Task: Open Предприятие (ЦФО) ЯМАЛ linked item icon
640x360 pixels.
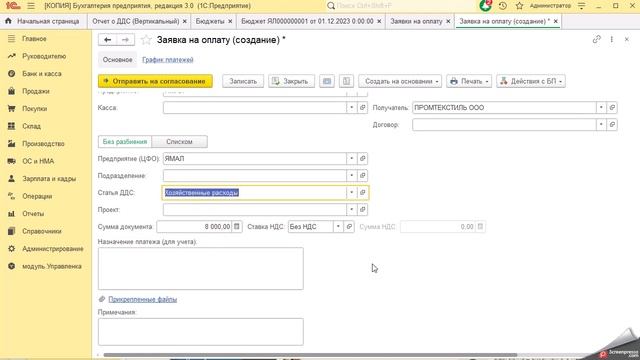Action: point(362,158)
